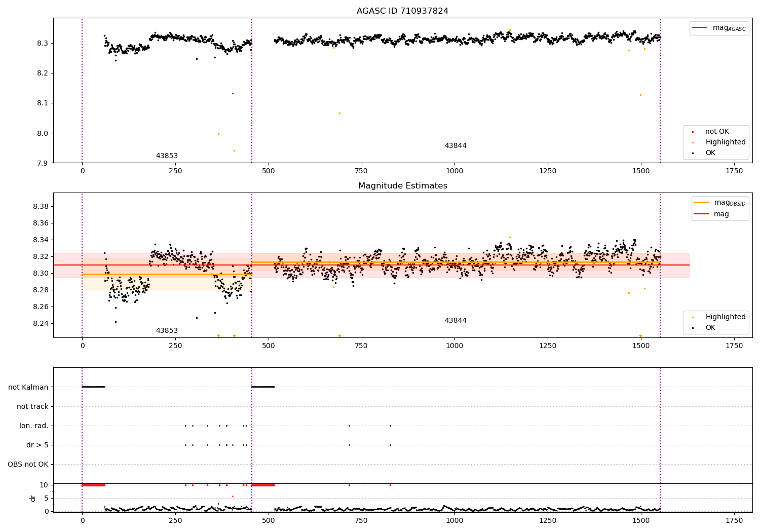The height and width of the screenshot is (532, 760).
Task: Click the '8.36' y-tick label
Action: tap(41, 223)
